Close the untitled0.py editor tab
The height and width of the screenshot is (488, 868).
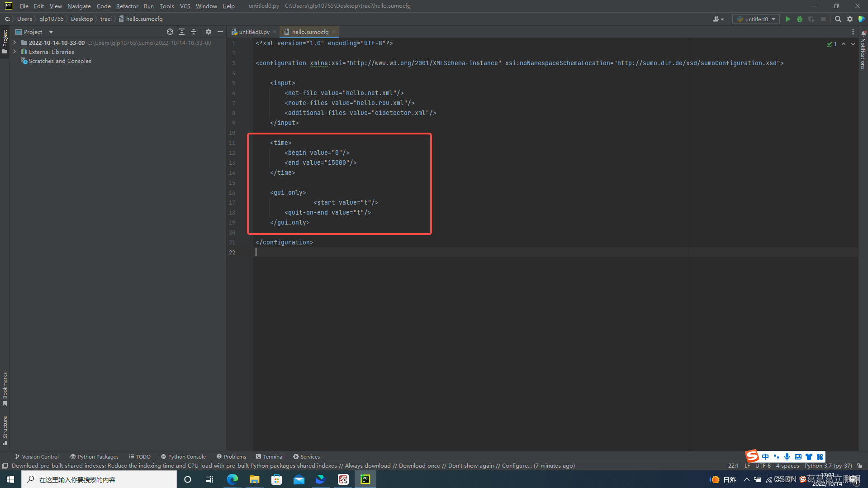[275, 32]
